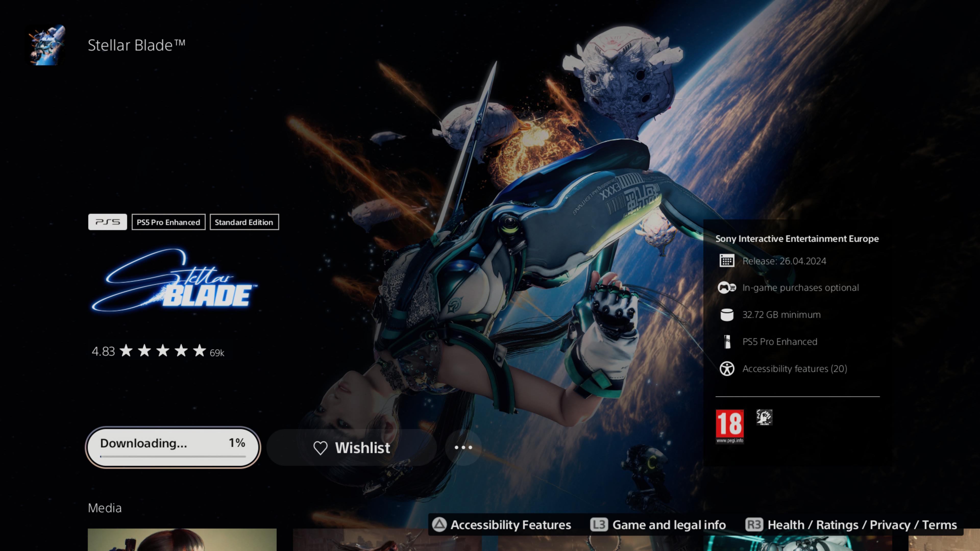Click the Standard Edition tag
Screen dimensions: 980x551
click(x=244, y=222)
